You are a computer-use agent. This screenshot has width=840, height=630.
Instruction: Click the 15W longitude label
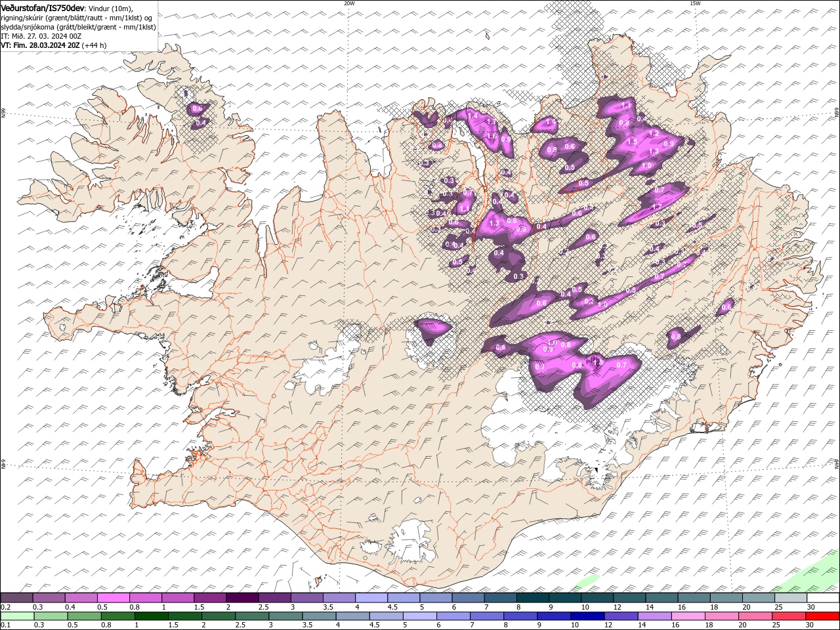(x=695, y=3)
